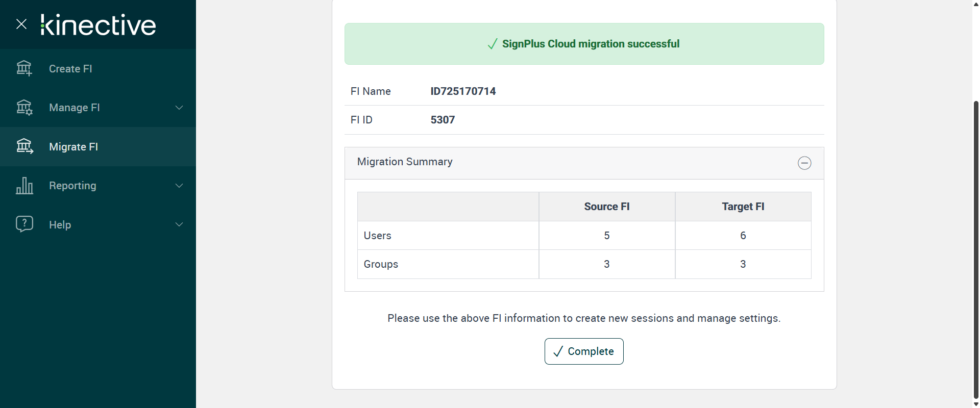
Task: Click the Migrate FI arrow-bank icon
Action: click(24, 147)
